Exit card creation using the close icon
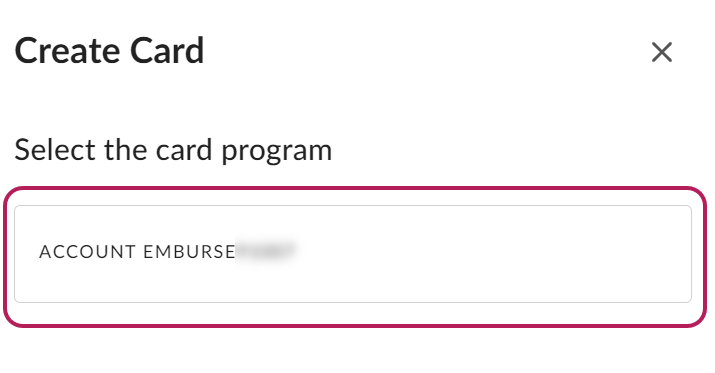 (x=662, y=52)
